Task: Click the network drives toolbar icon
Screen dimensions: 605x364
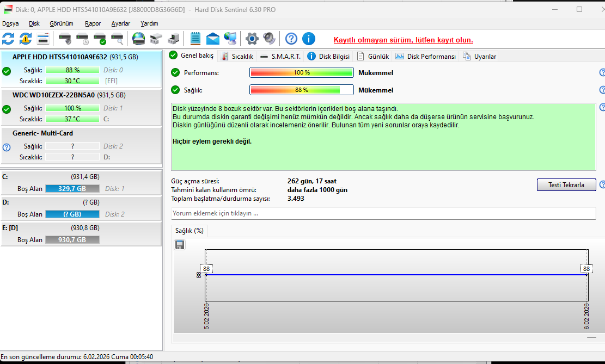Action: tap(156, 39)
